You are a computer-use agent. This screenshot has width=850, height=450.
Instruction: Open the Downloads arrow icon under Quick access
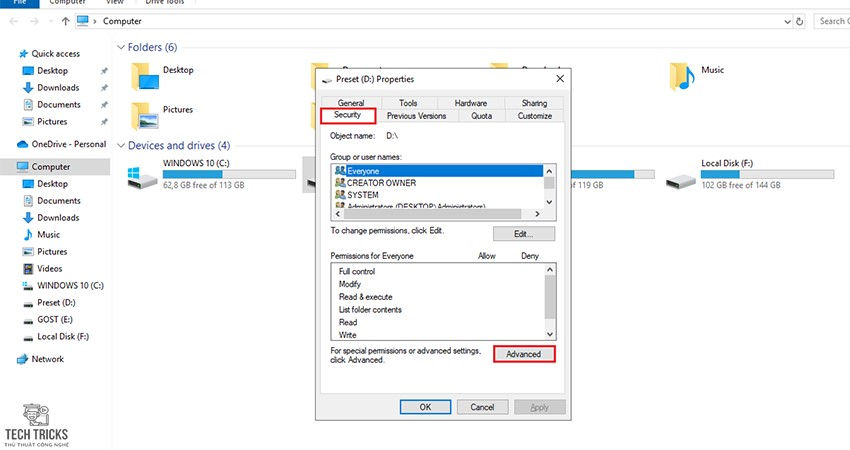point(28,88)
